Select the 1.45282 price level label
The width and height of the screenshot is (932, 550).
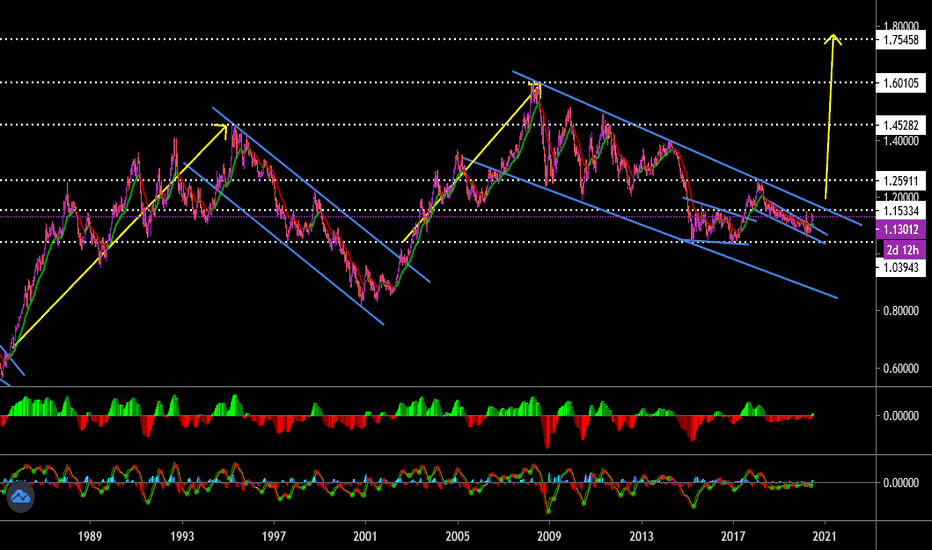pyautogui.click(x=901, y=125)
